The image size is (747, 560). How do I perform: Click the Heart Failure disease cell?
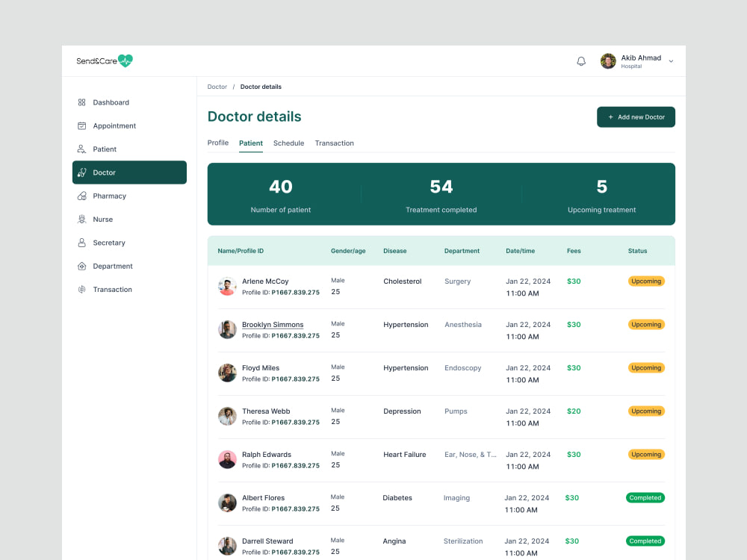pos(404,455)
